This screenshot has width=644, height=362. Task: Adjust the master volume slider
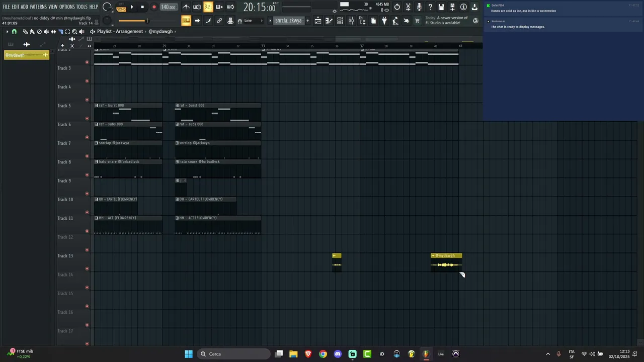(133, 21)
